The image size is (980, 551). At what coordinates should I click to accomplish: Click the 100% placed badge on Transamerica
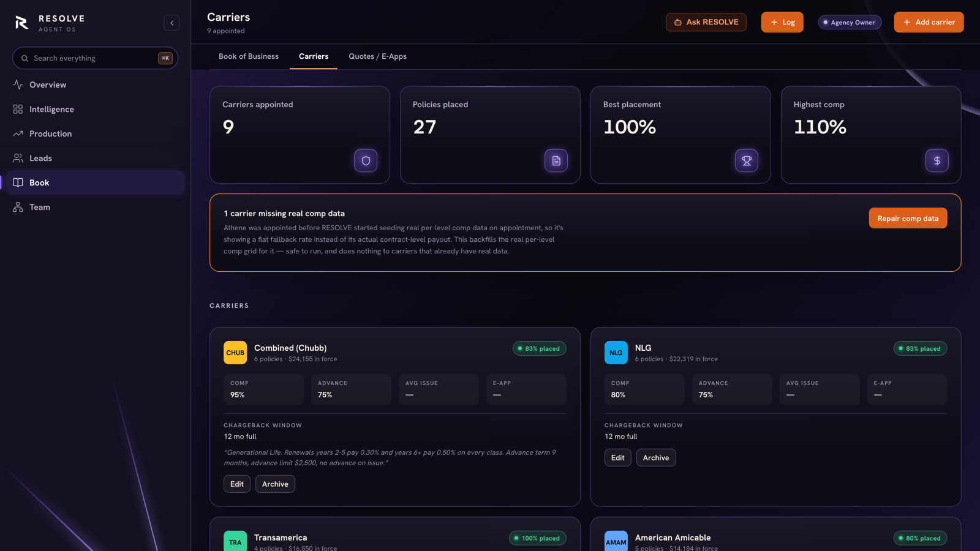(x=538, y=538)
